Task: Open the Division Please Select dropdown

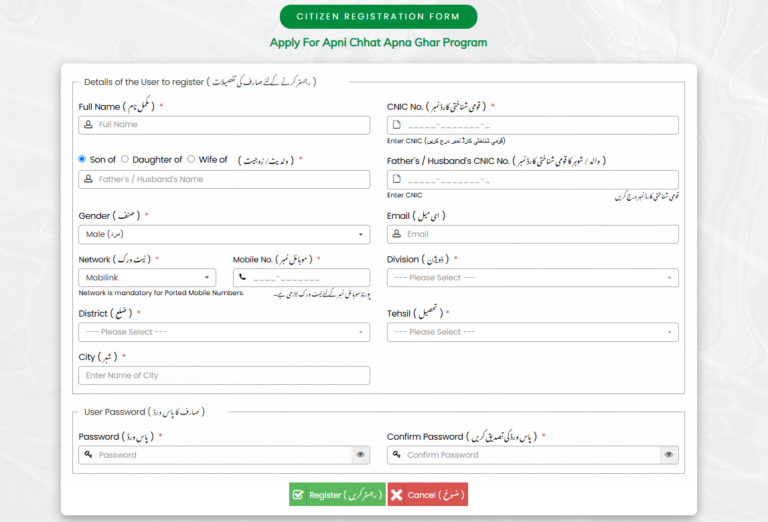Action: pos(532,278)
